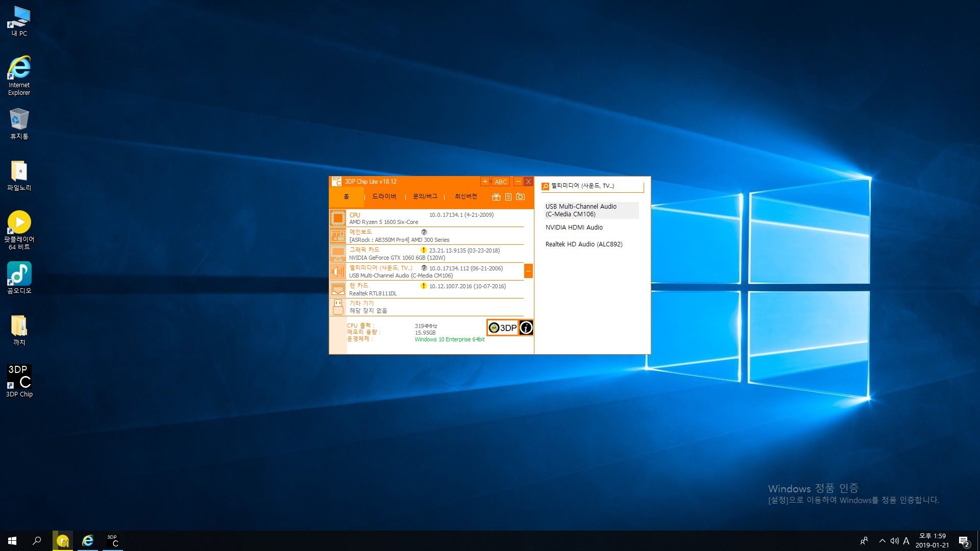This screenshot has width=980, height=551.
Task: Open Internet Explorer desktop shortcut
Action: [x=19, y=76]
